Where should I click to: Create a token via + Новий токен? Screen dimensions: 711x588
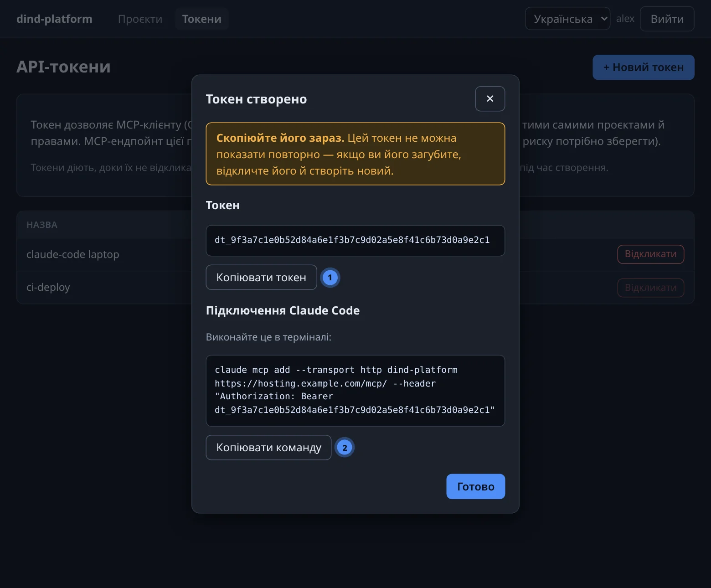[643, 67]
